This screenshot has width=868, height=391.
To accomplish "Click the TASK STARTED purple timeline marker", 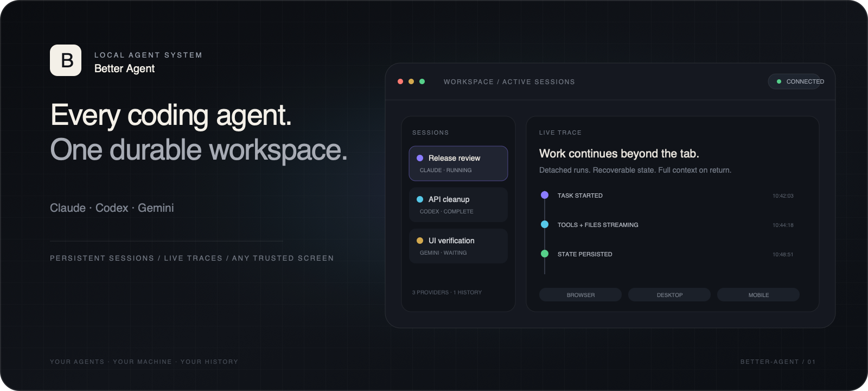I will point(545,195).
